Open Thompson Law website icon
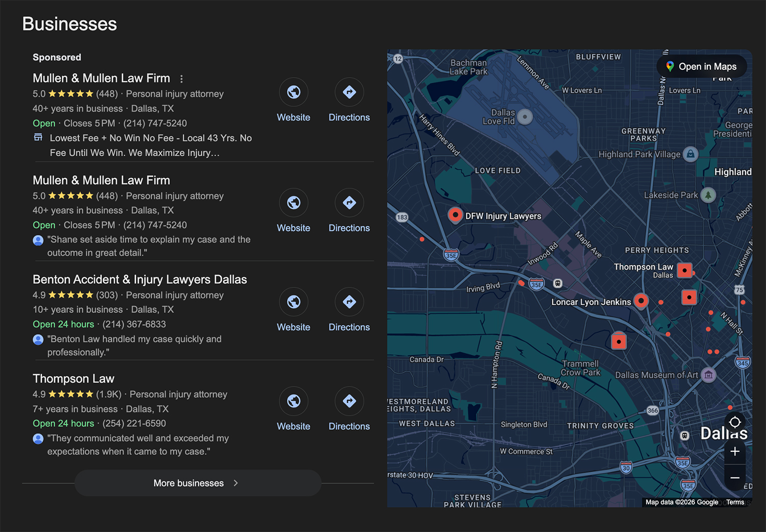This screenshot has height=532, width=766. [293, 401]
